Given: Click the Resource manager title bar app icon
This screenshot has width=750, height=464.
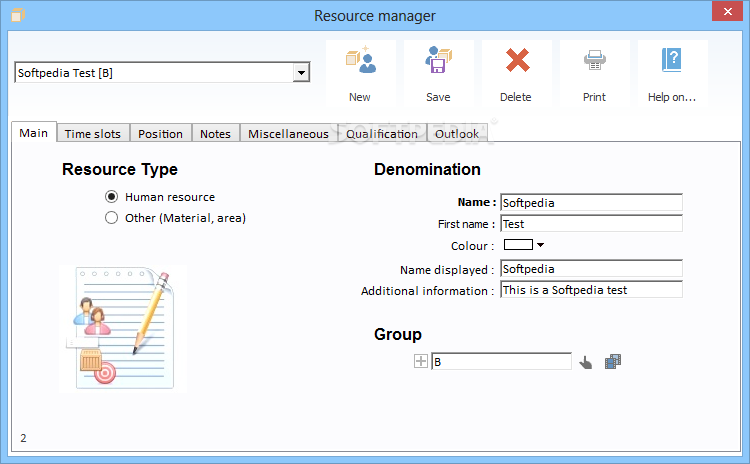Looking at the screenshot, I should 18,15.
